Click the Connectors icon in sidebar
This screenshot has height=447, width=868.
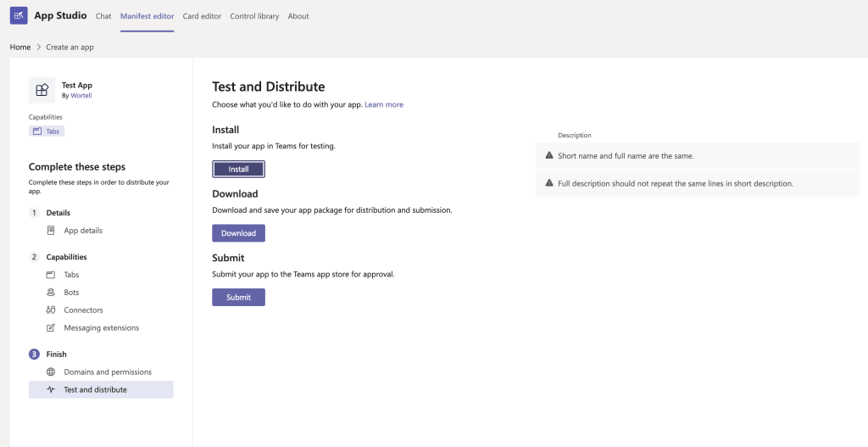click(x=51, y=310)
